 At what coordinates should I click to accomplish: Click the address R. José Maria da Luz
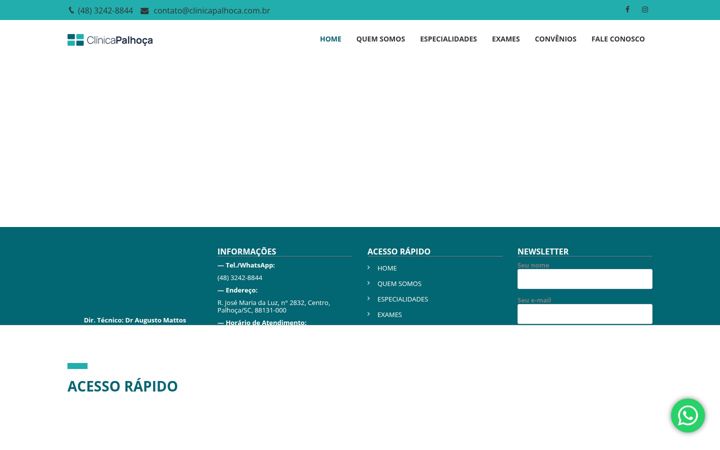pos(273,306)
